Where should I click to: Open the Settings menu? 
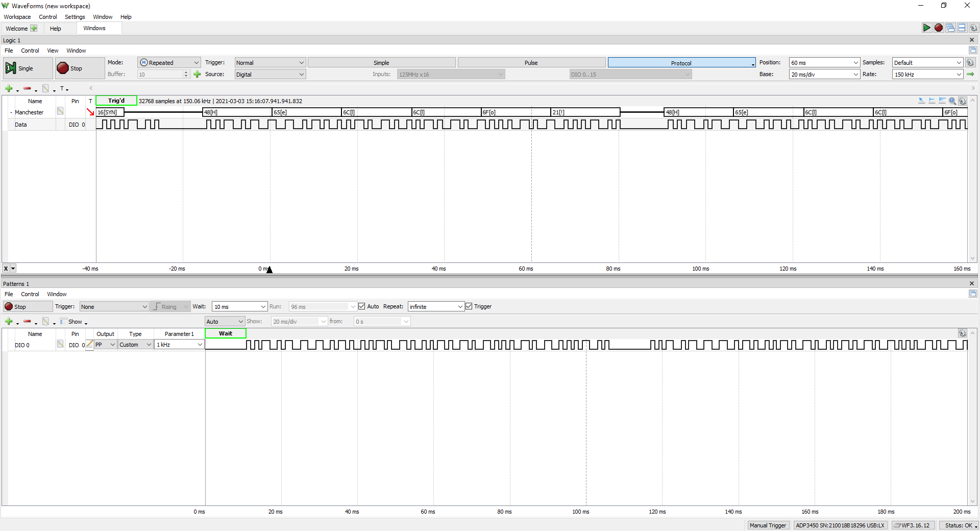75,17
